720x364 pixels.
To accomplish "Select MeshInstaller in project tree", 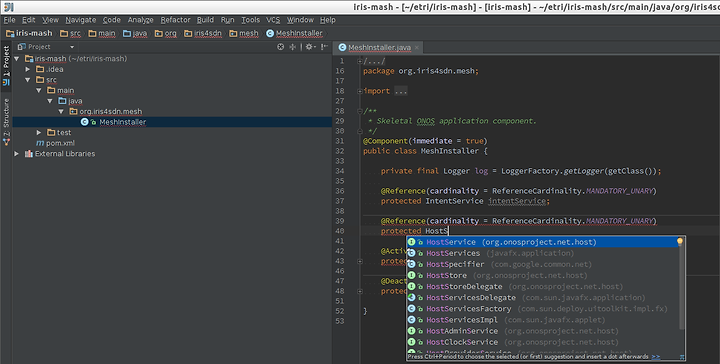I will [123, 122].
